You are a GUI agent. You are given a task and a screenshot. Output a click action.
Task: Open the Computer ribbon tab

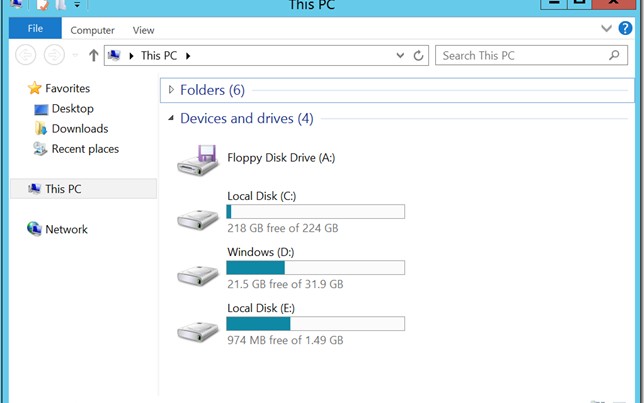coord(92,31)
